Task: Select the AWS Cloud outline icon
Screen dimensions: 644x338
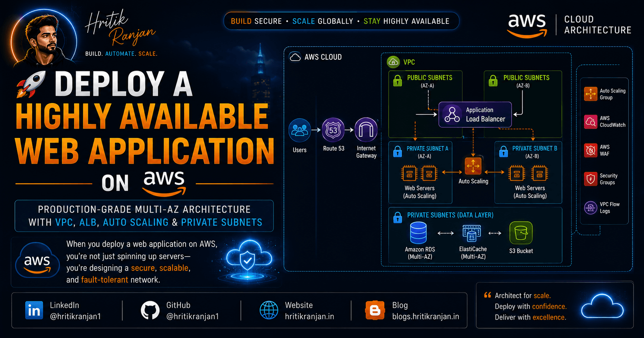Action: 295,57
